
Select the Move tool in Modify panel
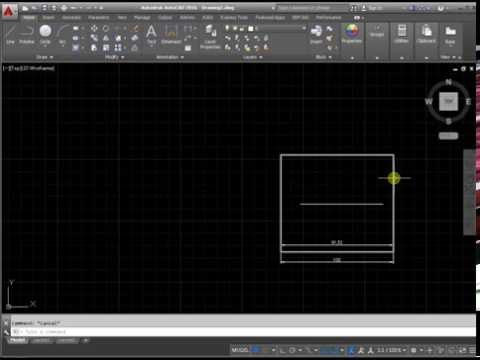[x=94, y=29]
